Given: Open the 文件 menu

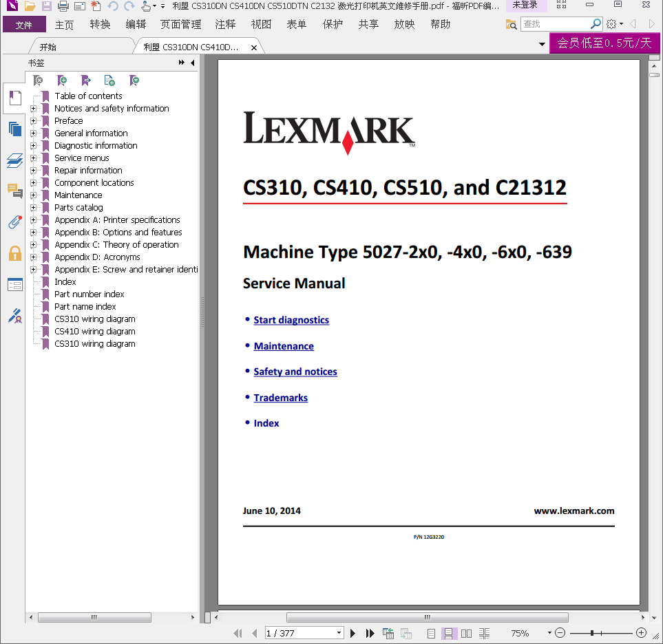Looking at the screenshot, I should pyautogui.click(x=24, y=25).
